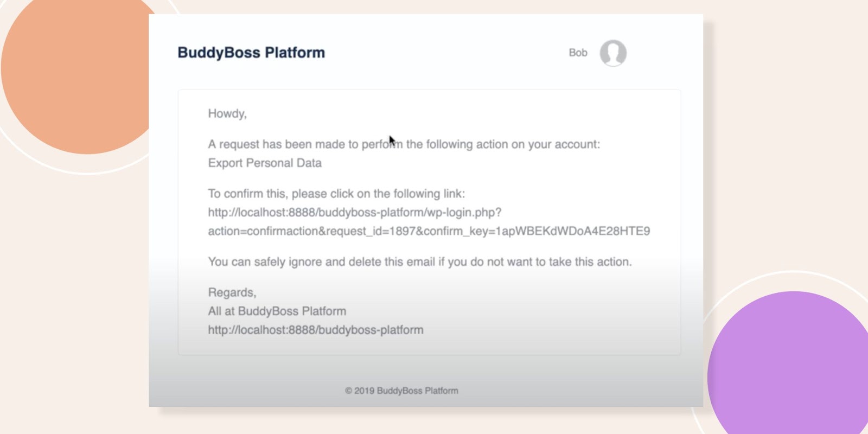The height and width of the screenshot is (434, 868).
Task: Click 'All at BuddyBoss Platform' signature
Action: click(277, 311)
